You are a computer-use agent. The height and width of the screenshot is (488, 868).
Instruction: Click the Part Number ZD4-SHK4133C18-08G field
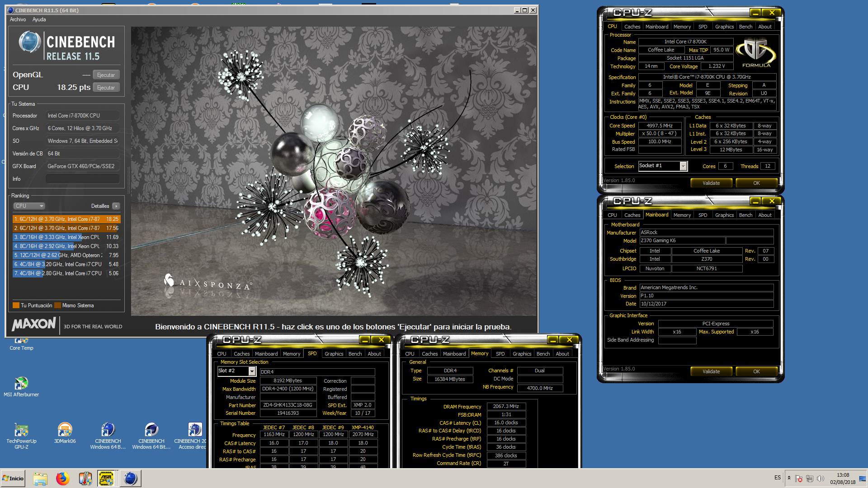[288, 405]
